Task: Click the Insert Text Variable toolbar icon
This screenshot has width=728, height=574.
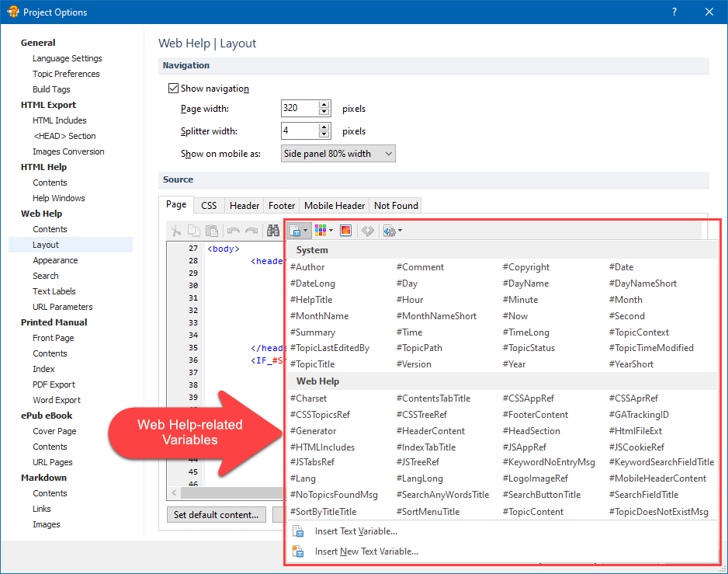Action: pos(295,231)
